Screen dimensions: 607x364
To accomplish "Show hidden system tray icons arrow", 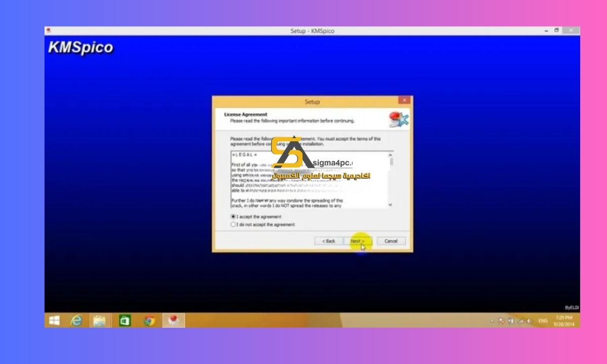I will [492, 321].
